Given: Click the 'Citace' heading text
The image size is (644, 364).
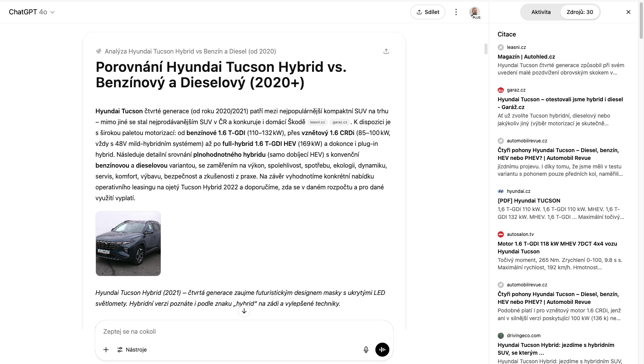Looking at the screenshot, I should pos(507,34).
